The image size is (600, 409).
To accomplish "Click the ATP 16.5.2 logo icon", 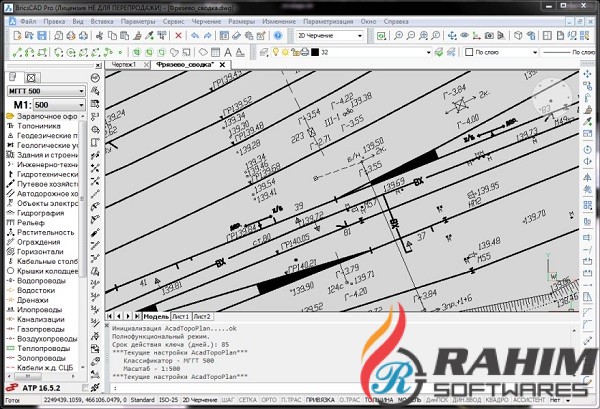I will coord(12,388).
